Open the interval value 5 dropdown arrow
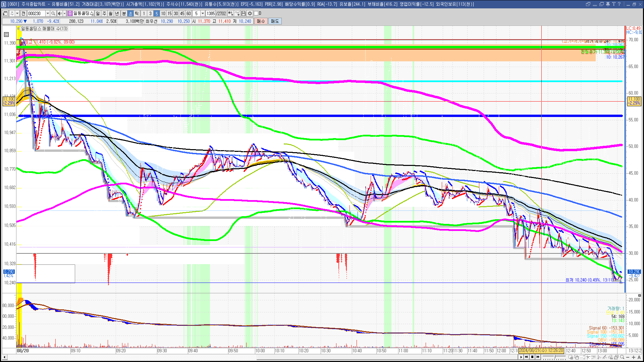 203,13
